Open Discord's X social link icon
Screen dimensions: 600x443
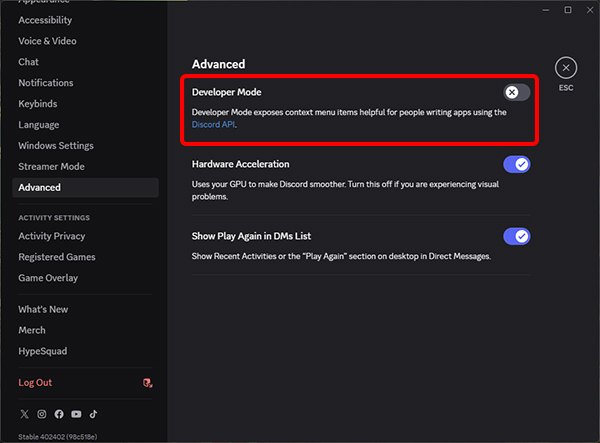[x=24, y=414]
